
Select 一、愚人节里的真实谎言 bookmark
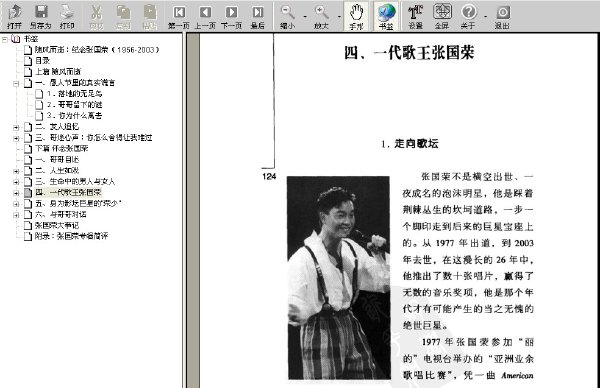coord(75,83)
